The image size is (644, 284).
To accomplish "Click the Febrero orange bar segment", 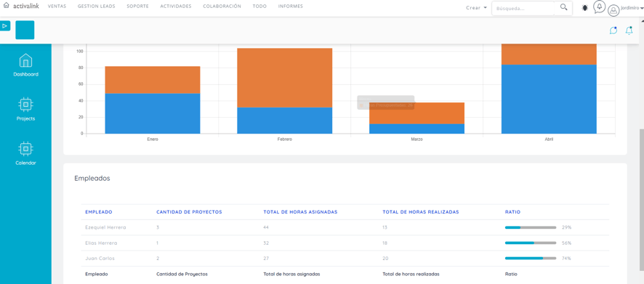I will point(285,78).
